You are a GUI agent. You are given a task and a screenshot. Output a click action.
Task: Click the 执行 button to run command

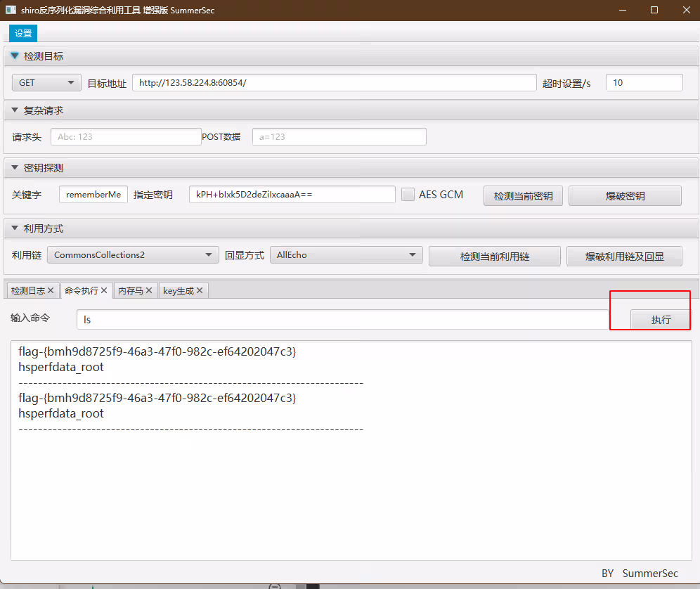pos(661,320)
